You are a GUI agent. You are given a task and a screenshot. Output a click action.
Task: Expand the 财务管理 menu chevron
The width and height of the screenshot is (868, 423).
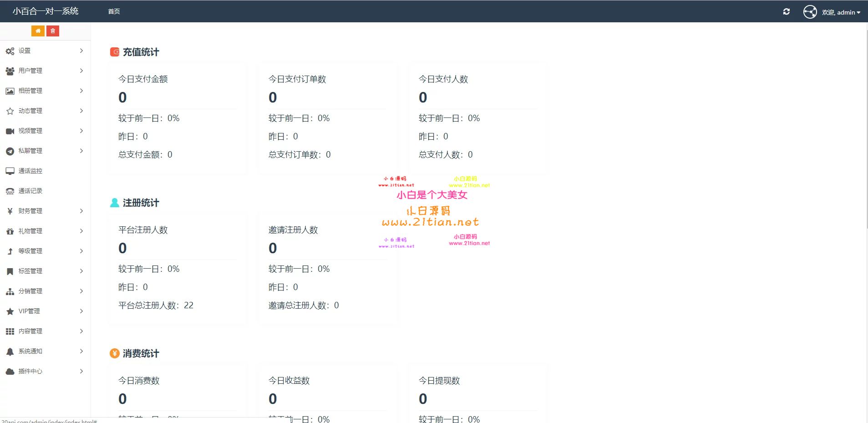(81, 211)
